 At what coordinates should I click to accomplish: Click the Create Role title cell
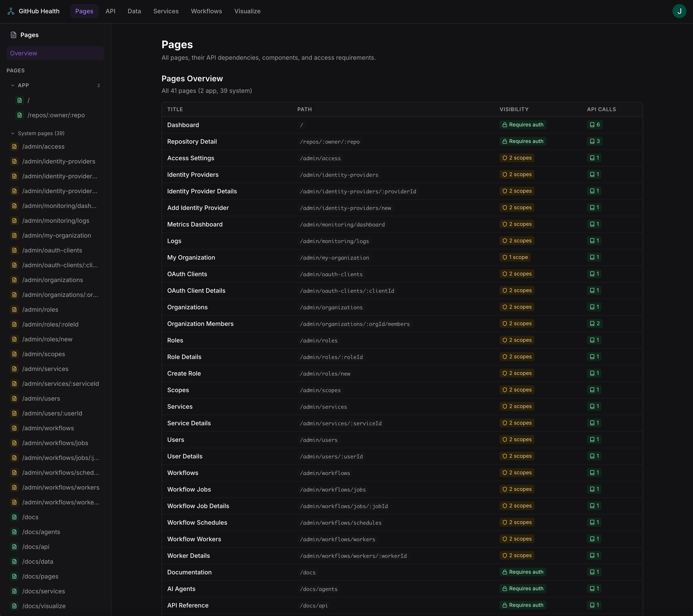coord(184,373)
